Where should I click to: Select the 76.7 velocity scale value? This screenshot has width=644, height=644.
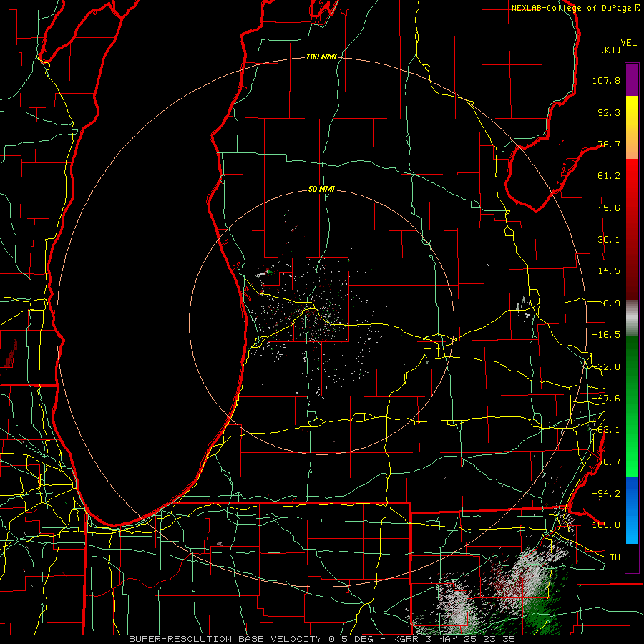pyautogui.click(x=609, y=144)
